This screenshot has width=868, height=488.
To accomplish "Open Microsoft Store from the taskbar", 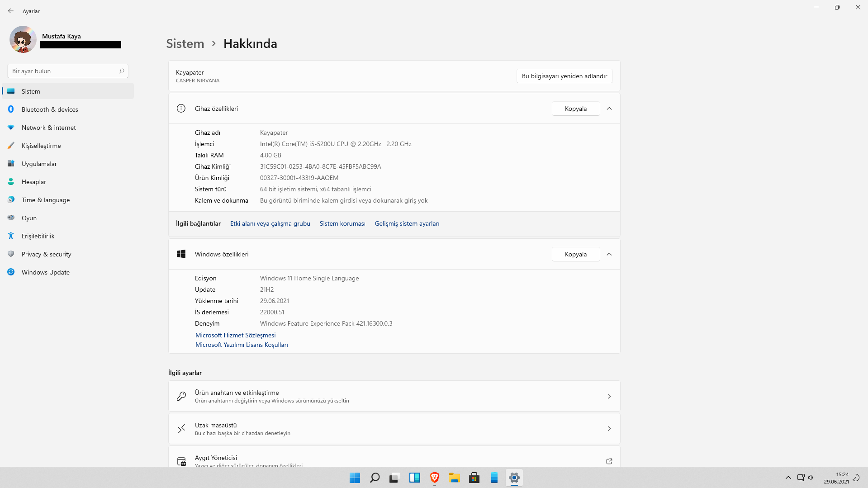I will [x=474, y=478].
